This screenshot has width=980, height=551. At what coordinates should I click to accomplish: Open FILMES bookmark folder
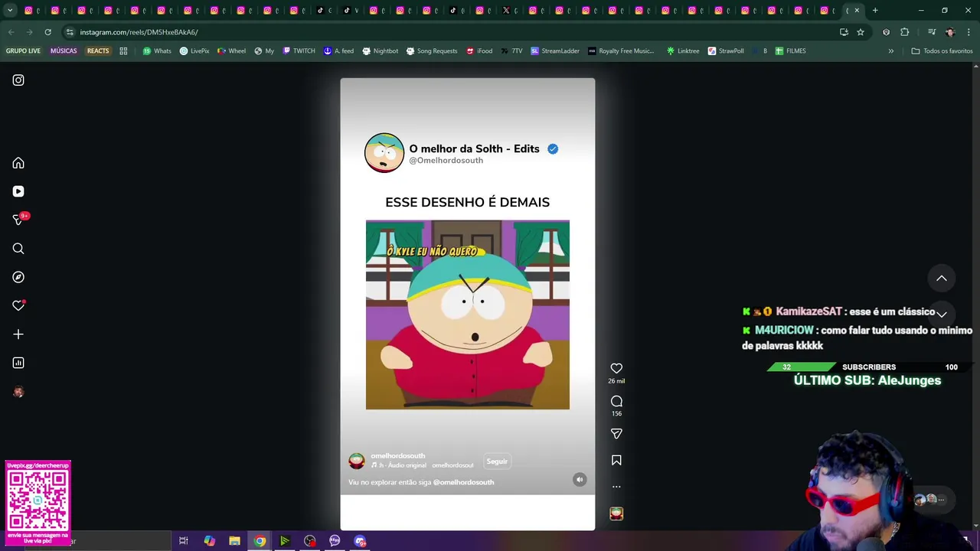(x=790, y=51)
